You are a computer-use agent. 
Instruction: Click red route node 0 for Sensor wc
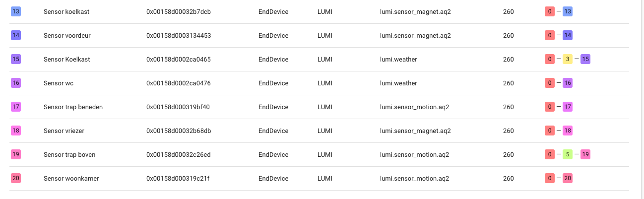click(550, 83)
